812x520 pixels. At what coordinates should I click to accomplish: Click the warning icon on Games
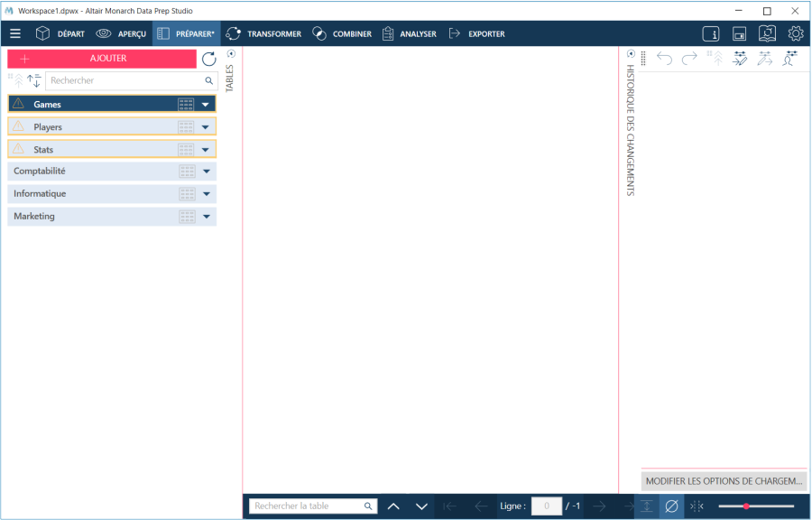pos(18,104)
